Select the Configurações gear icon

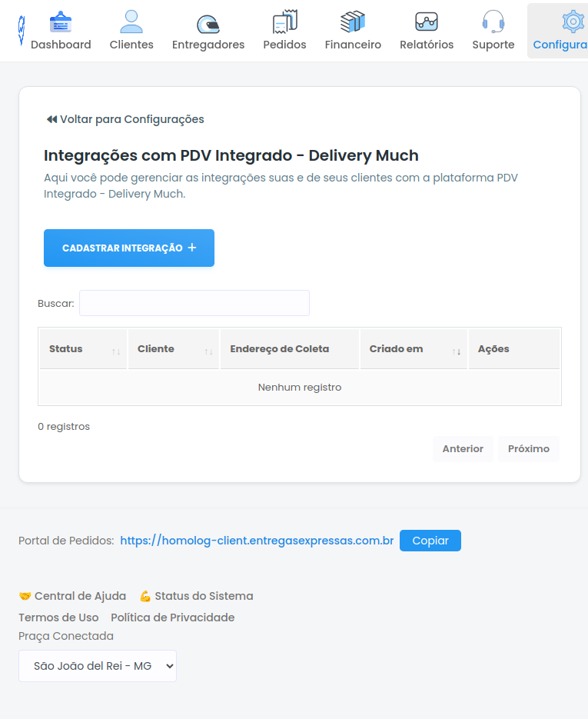(572, 21)
